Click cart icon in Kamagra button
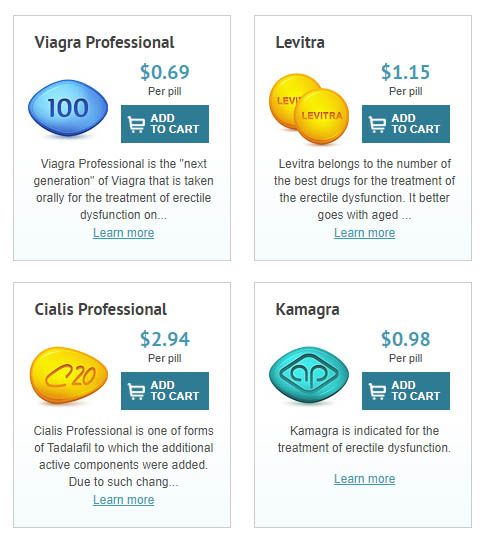 coord(377,391)
